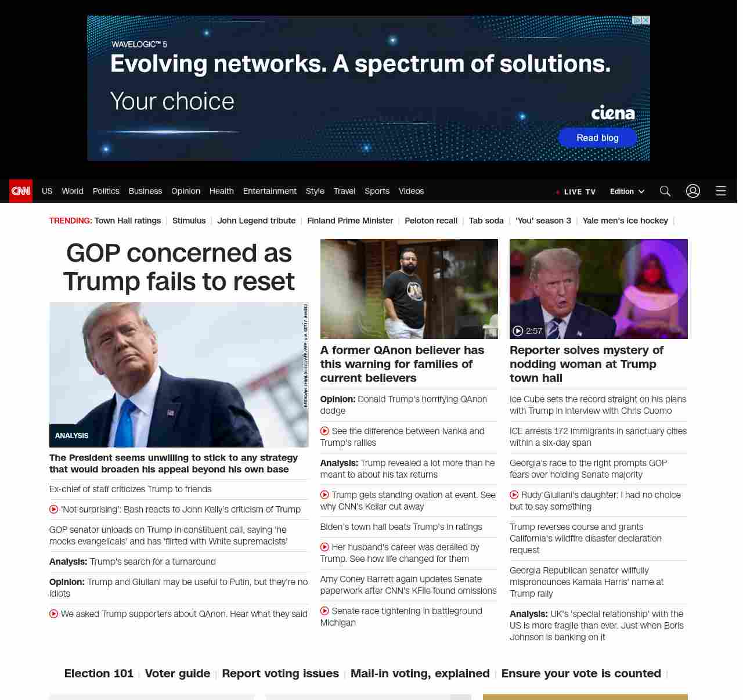Click play icon next to 'Not surprising' Bash story
The height and width of the screenshot is (700, 743).
point(54,510)
